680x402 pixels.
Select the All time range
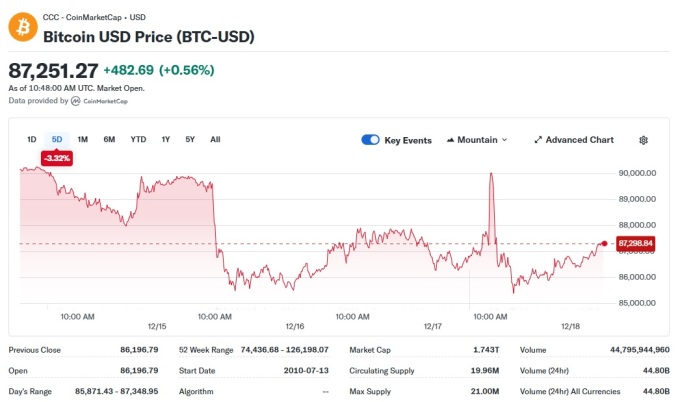click(x=215, y=139)
